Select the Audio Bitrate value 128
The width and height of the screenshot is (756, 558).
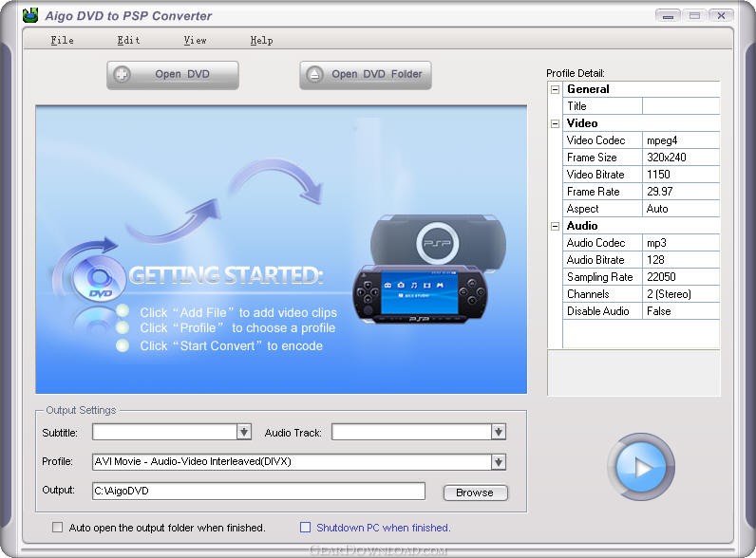(x=681, y=260)
